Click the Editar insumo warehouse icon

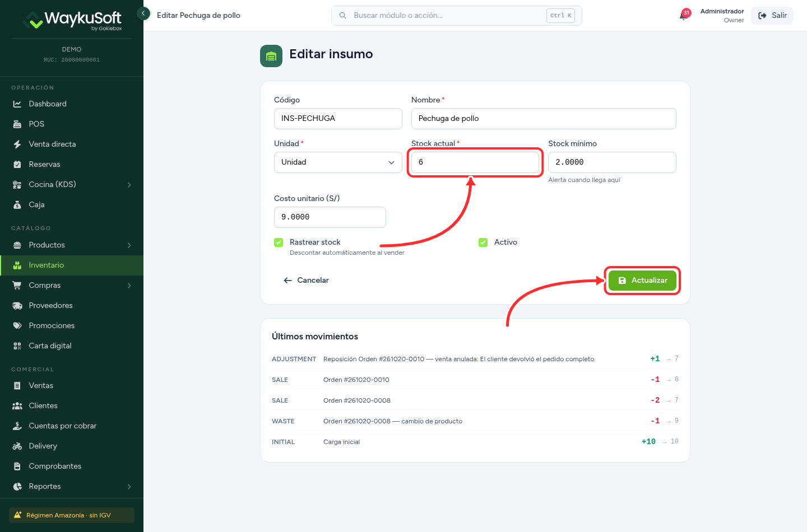pos(271,56)
